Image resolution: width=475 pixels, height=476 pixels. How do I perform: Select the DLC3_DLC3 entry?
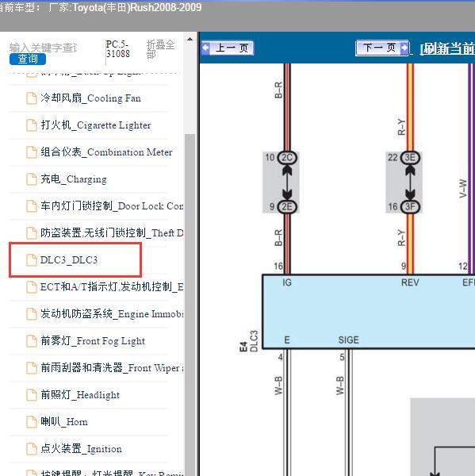click(69, 260)
